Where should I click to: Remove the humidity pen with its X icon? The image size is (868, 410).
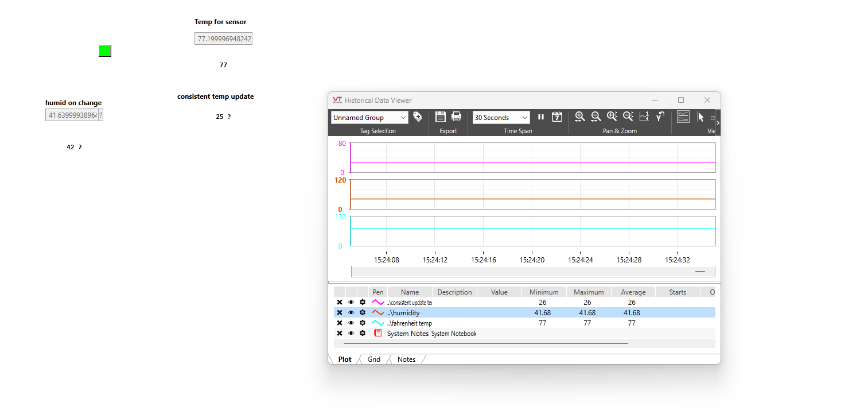[x=339, y=313]
